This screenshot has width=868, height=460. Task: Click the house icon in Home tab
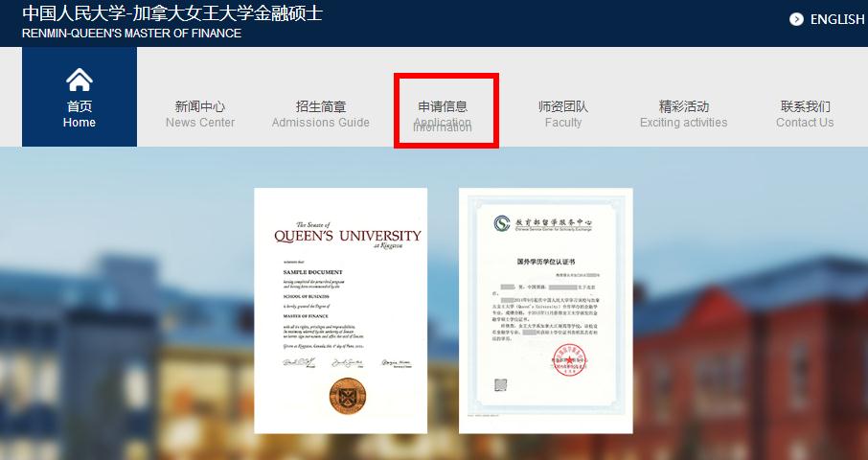80,79
